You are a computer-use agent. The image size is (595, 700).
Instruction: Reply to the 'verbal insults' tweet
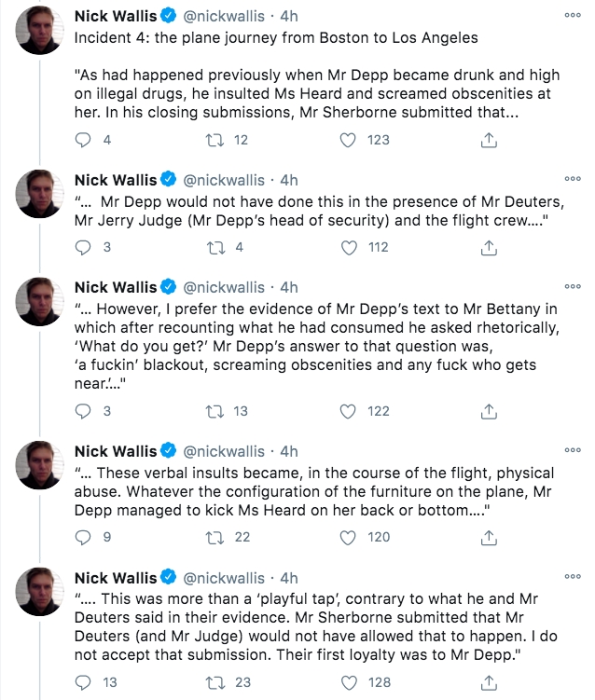point(83,537)
